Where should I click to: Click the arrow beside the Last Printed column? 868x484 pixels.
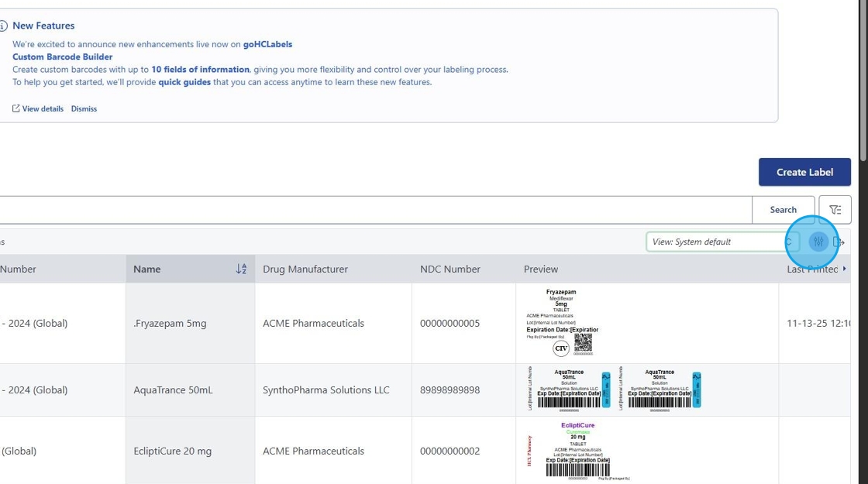click(844, 268)
